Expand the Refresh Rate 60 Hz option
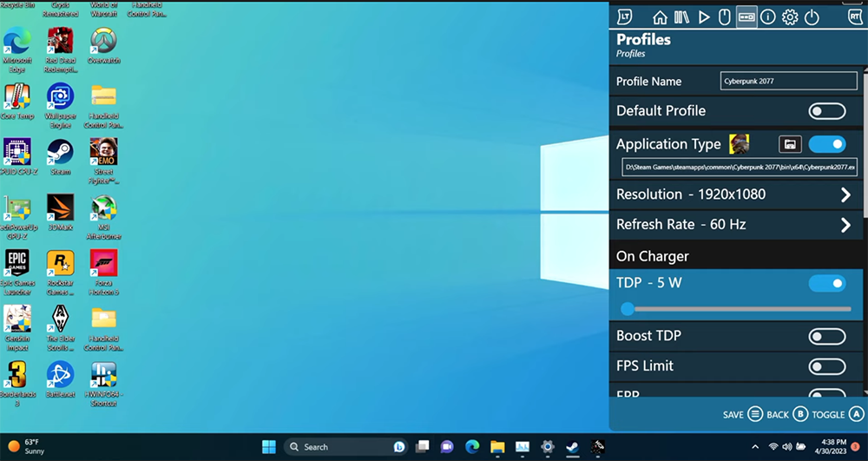Viewport: 868px width, 461px height. [x=845, y=226]
